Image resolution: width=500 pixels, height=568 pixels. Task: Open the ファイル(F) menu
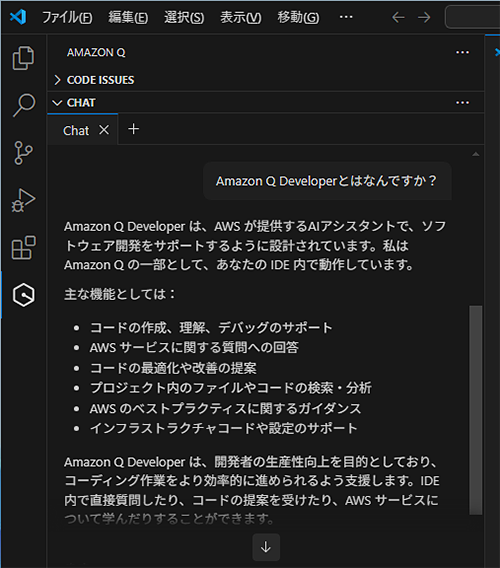pyautogui.click(x=67, y=17)
